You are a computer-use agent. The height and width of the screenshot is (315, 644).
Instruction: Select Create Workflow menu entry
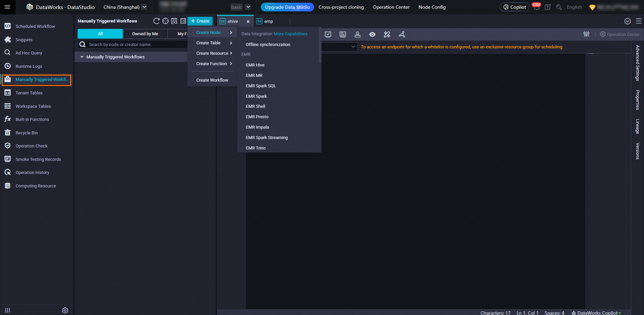[x=212, y=80]
